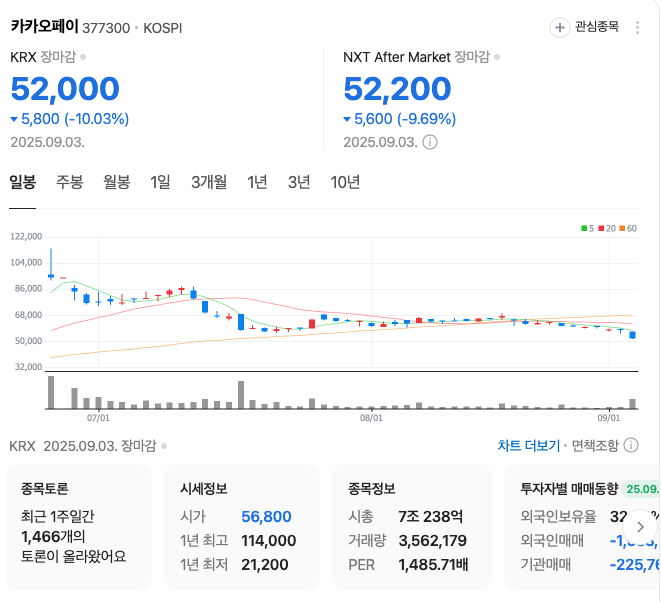Click the NXT After Market price 52,200

397,89
